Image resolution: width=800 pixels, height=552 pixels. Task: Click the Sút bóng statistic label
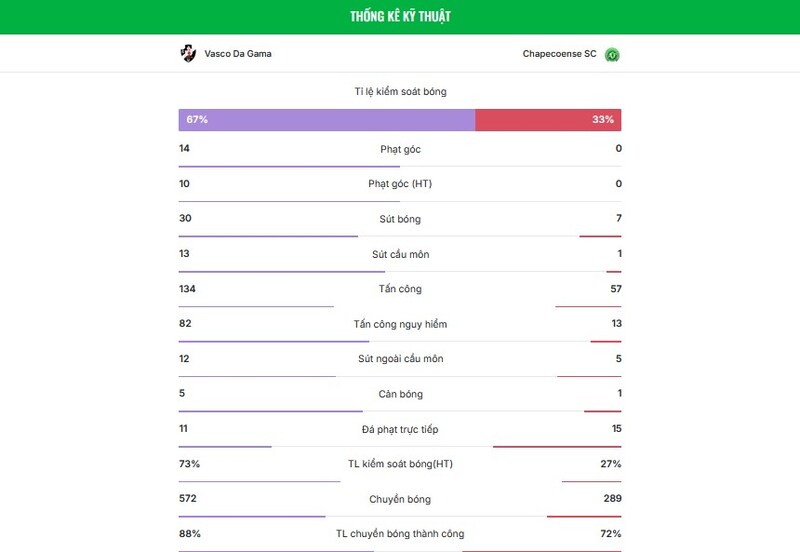[400, 219]
